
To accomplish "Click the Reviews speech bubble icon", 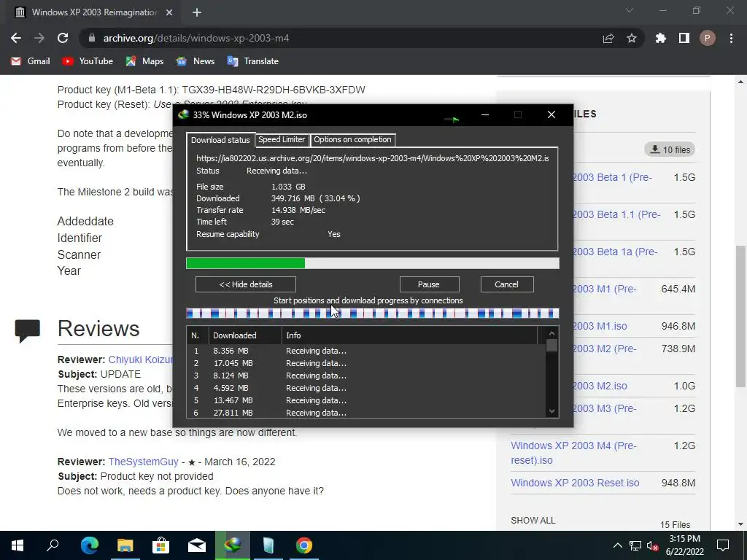I will coord(28,331).
